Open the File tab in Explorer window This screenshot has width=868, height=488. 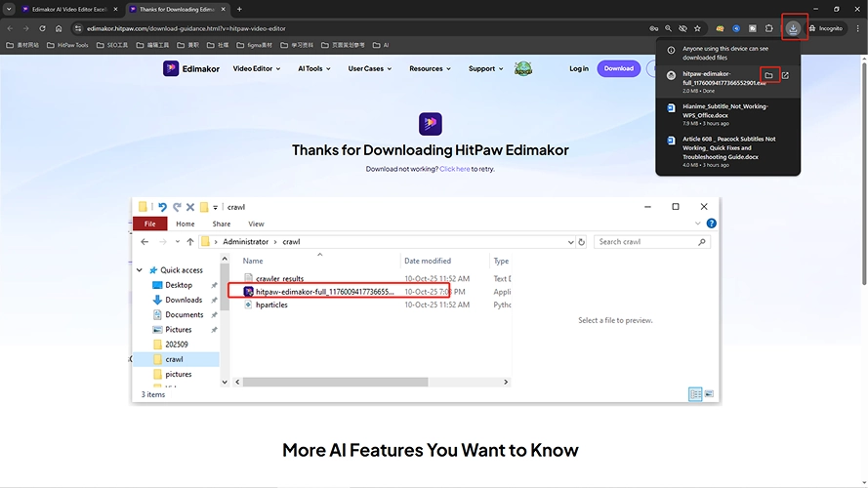coord(149,224)
